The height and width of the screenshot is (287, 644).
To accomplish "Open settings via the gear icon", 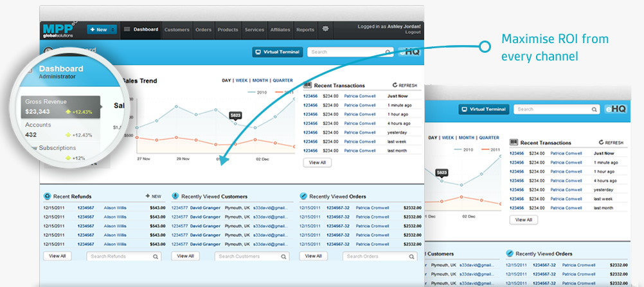I will click(x=326, y=29).
